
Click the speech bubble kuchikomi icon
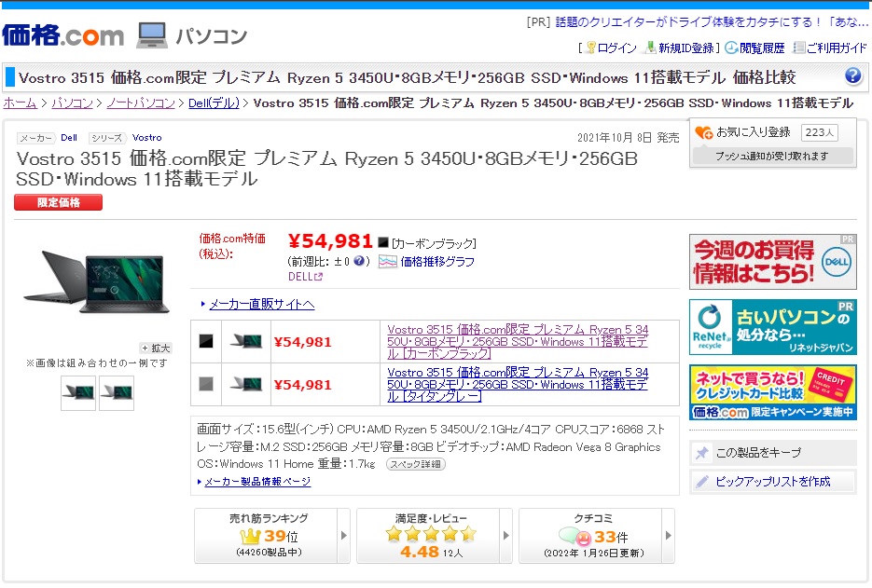click(x=574, y=537)
